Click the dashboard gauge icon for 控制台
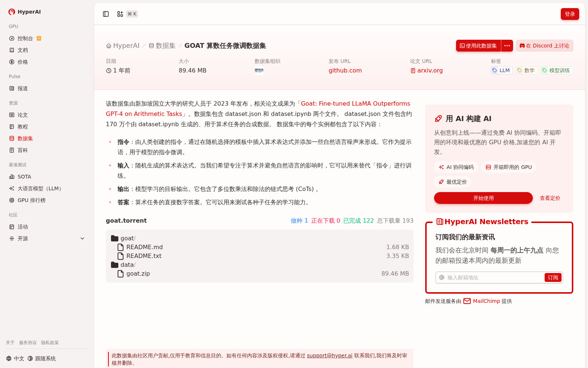This screenshot has width=588, height=368. 12,38
